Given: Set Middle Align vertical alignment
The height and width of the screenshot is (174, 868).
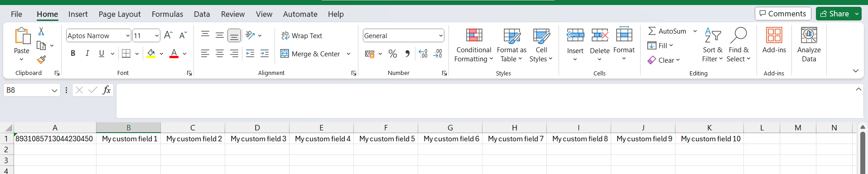Looking at the screenshot, I should pyautogui.click(x=220, y=35).
